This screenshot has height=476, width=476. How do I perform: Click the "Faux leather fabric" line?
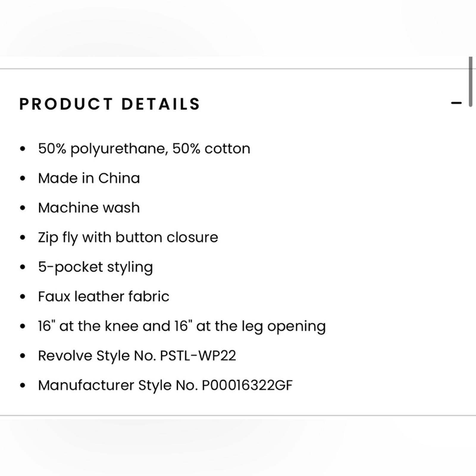104,297
